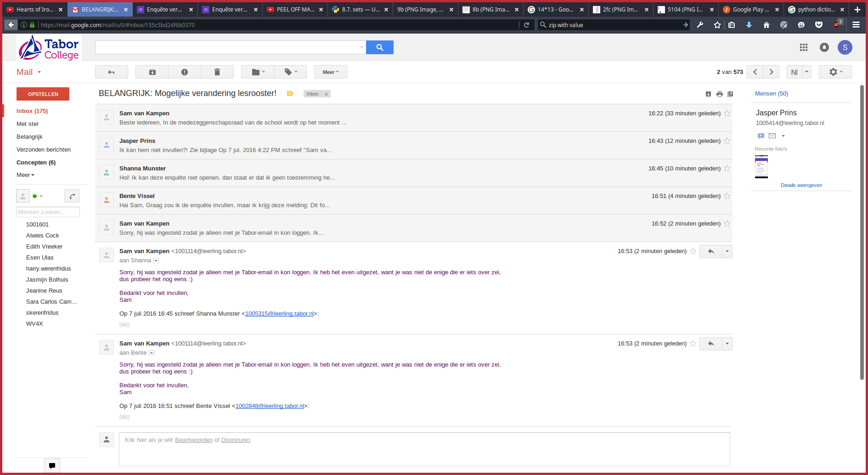The height and width of the screenshot is (475, 868).
Task: Click the page's vertical scrollbar
Action: point(862,230)
